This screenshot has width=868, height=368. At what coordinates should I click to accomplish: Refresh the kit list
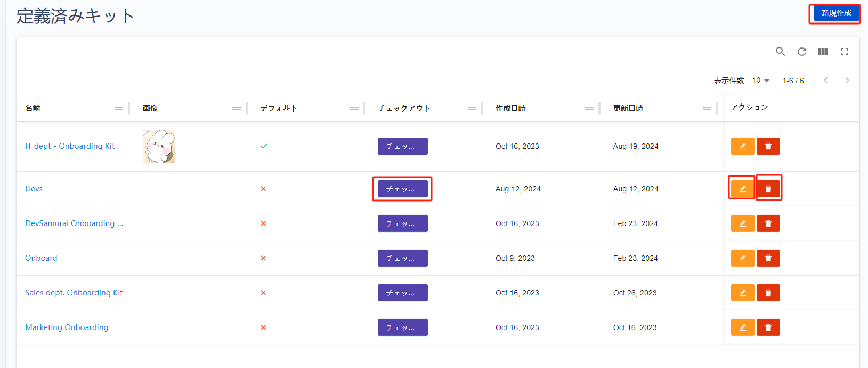pos(801,52)
